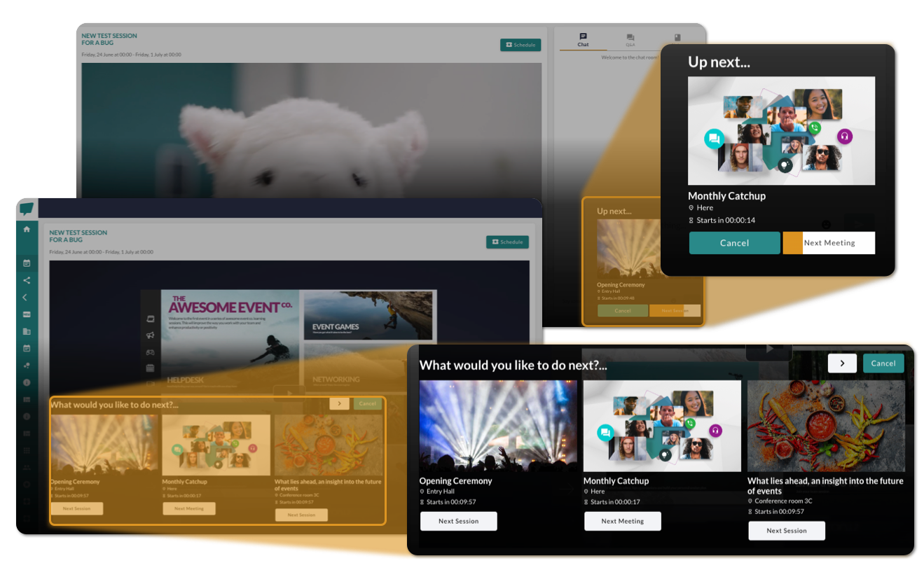This screenshot has height=563, width=924.
Task: Click Next Meeting under Monthly Catchup in enlarged panel
Action: click(622, 521)
